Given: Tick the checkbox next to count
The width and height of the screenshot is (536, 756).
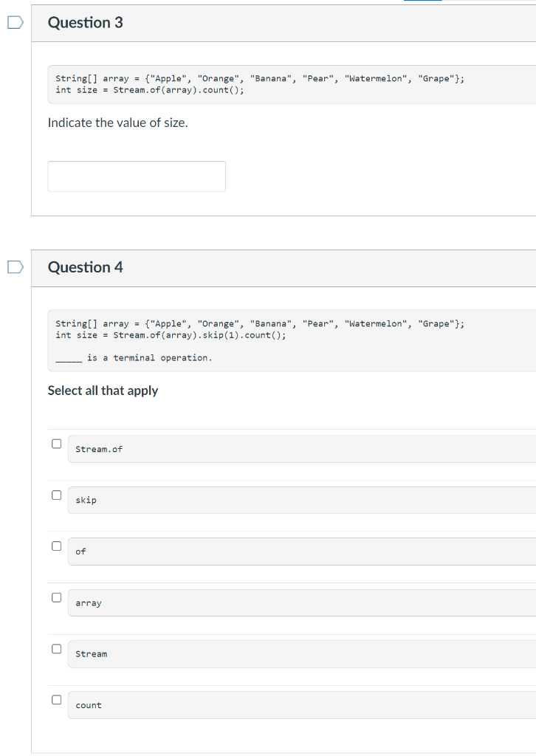Looking at the screenshot, I should click(x=56, y=699).
